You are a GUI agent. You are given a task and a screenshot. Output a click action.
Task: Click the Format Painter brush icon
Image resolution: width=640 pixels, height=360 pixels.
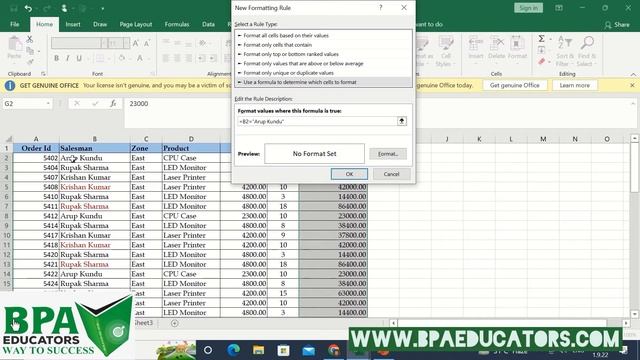pos(30,62)
